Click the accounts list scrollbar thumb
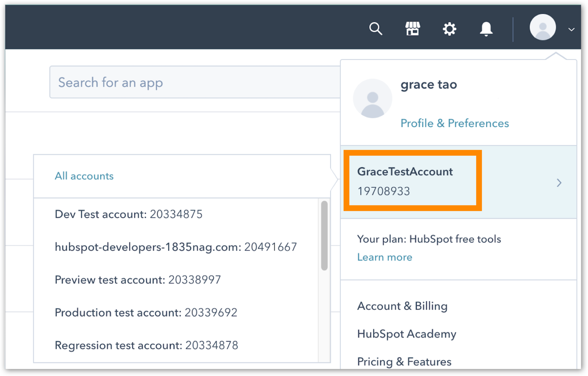 click(324, 235)
